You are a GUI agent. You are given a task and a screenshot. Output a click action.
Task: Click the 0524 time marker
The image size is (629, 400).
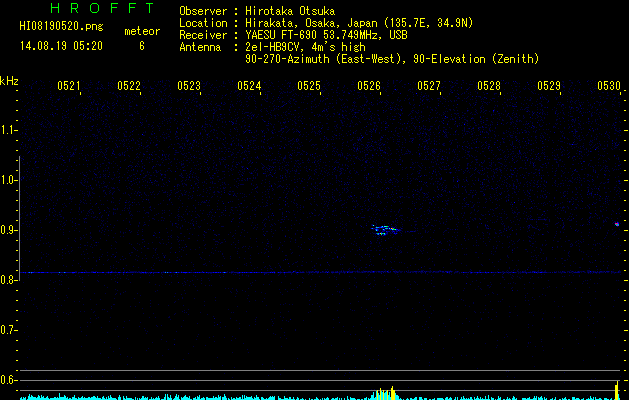click(x=249, y=86)
